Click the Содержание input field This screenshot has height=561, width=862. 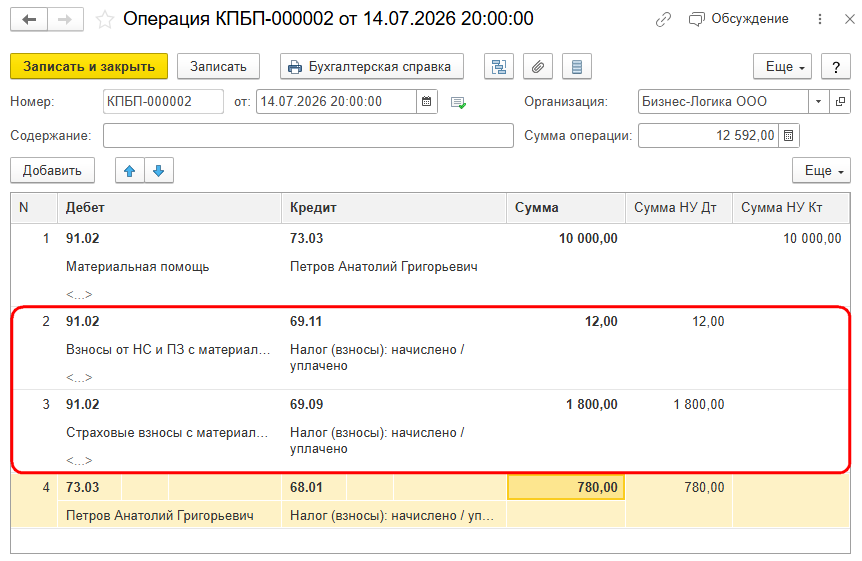pyautogui.click(x=308, y=135)
